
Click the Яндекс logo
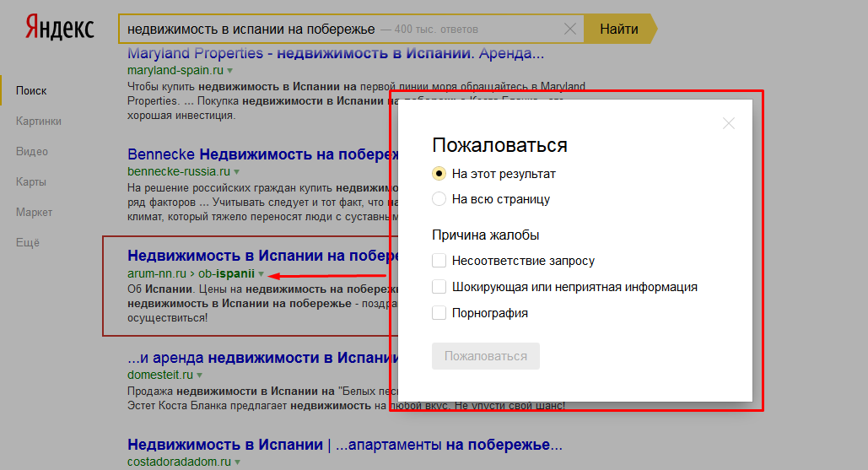[x=59, y=28]
